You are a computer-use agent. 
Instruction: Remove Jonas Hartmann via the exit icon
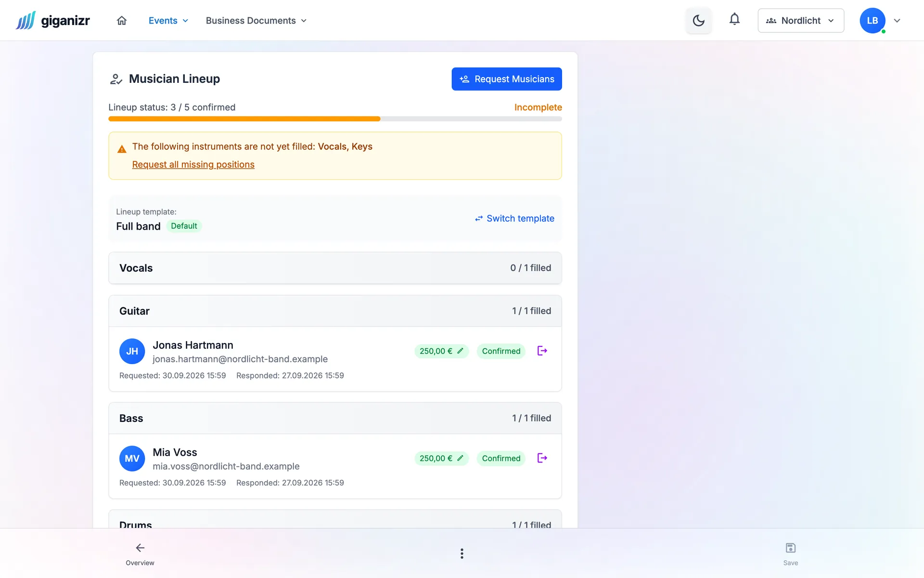tap(542, 351)
